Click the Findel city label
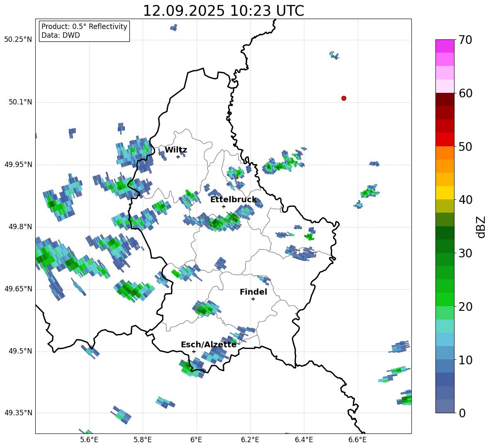Viewport: 491px width, 448px height. (253, 292)
